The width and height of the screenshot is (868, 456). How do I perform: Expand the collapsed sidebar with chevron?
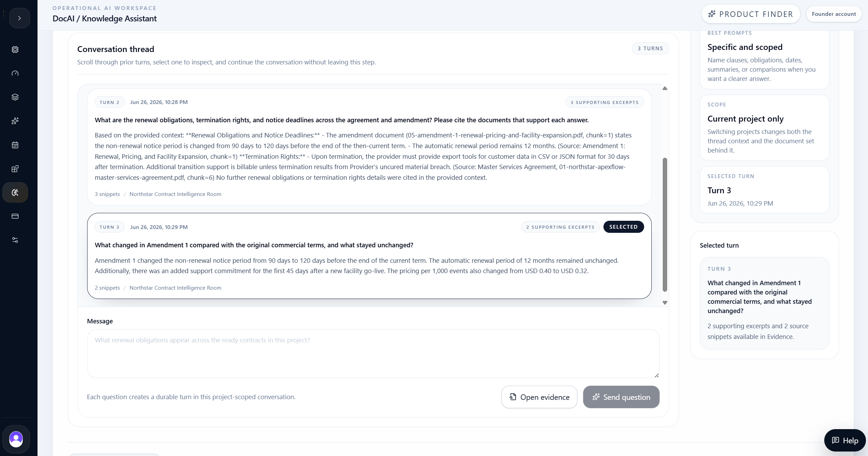pos(20,18)
